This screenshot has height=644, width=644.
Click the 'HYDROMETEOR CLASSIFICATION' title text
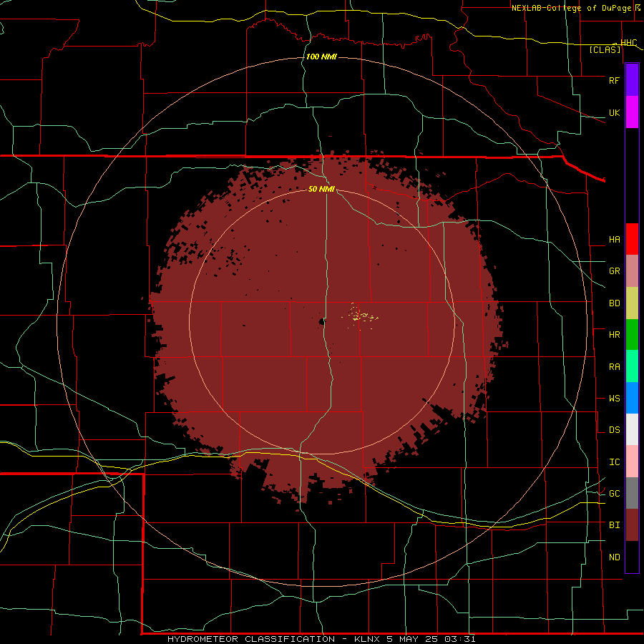pyautogui.click(x=251, y=639)
